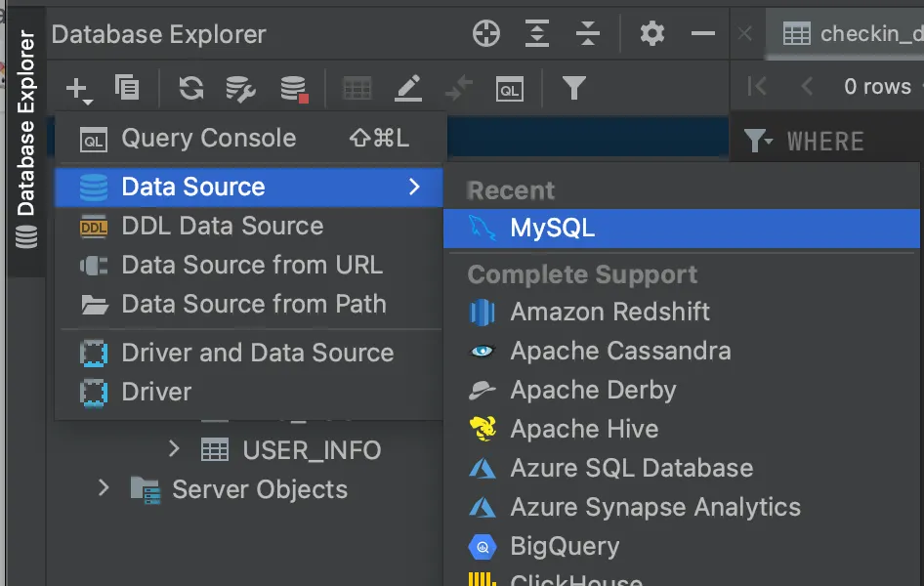Viewport: 924px width, 586px height.
Task: Click the crosshair select-opened-file icon
Action: tap(486, 34)
